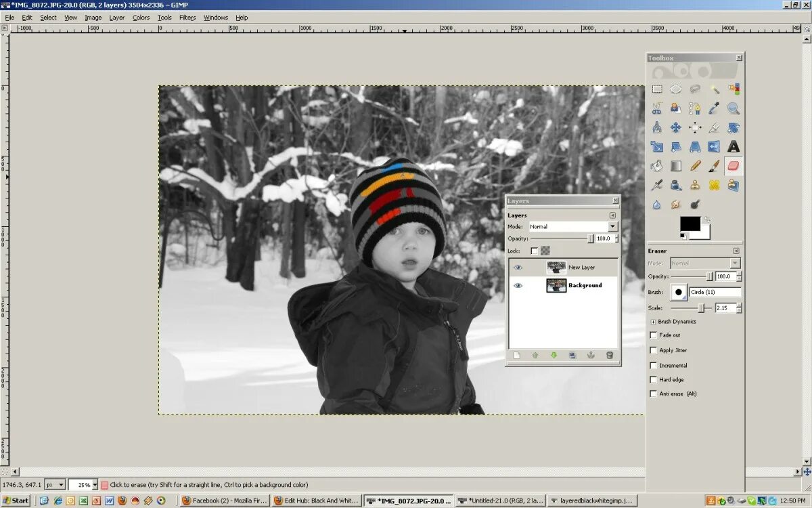Open the Eraser options tab menu arrow

tap(737, 251)
